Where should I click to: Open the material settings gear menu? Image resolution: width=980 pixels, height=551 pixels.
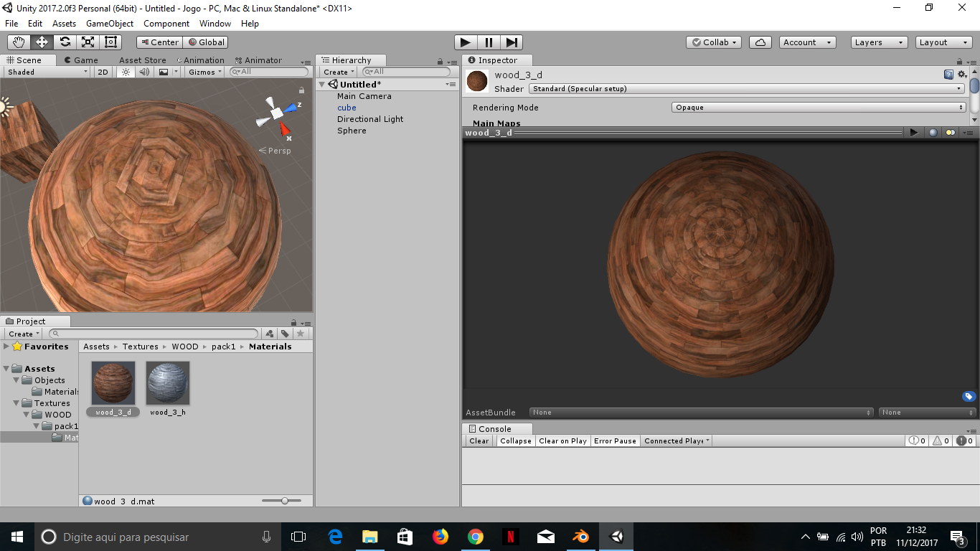(x=961, y=74)
